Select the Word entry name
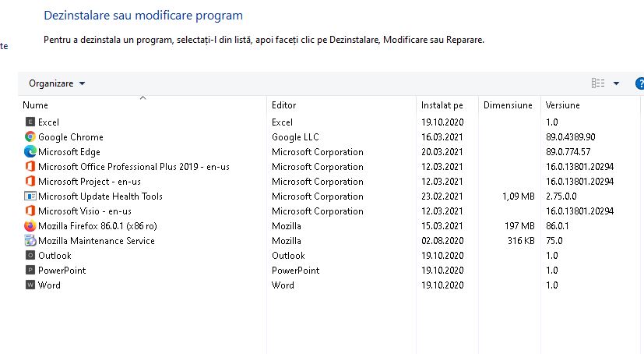This screenshot has width=644, height=354. click(49, 285)
